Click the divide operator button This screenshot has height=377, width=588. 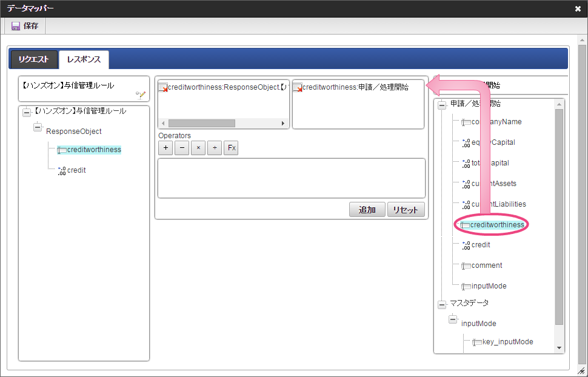pyautogui.click(x=215, y=148)
